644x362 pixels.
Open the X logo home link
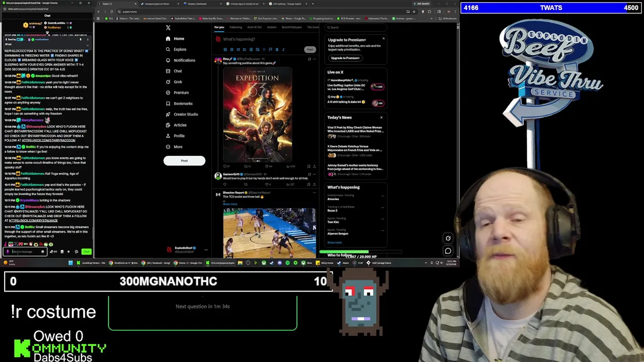coord(168,28)
